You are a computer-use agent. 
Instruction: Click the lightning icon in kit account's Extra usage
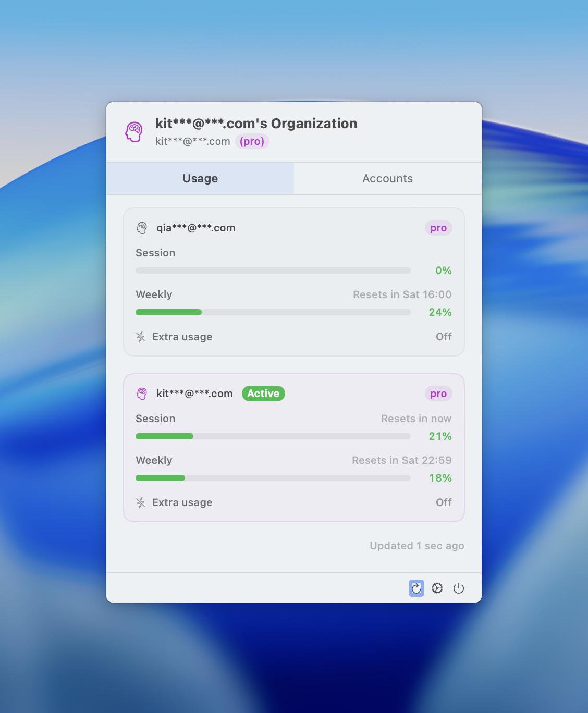click(141, 502)
